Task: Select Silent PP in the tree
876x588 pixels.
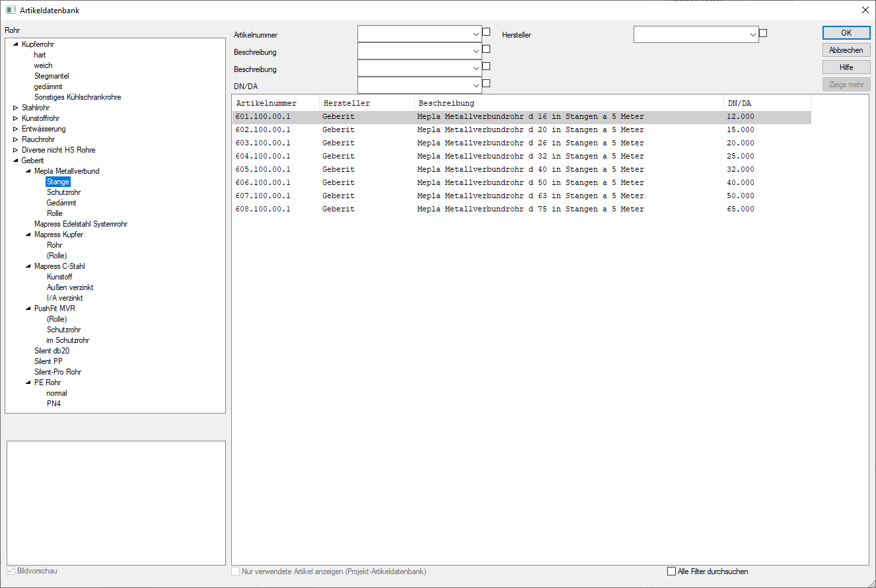Action: (x=48, y=361)
